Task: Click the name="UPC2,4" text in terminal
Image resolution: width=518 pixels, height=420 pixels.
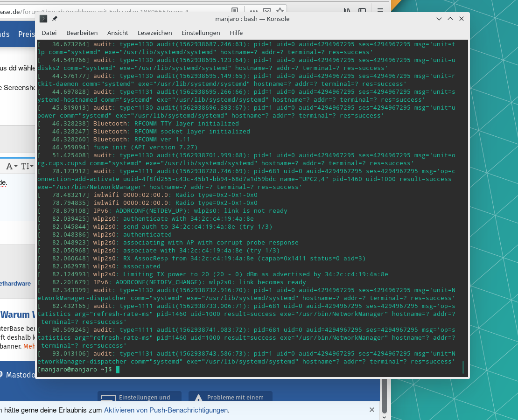Action: 304,179
